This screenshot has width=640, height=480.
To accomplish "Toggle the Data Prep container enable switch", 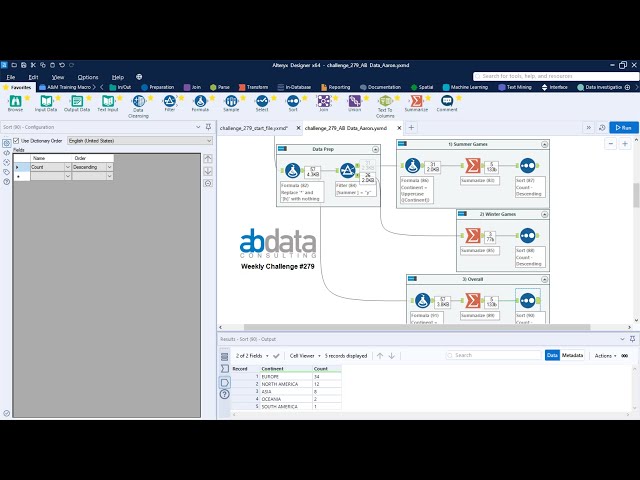I will coord(282,149).
